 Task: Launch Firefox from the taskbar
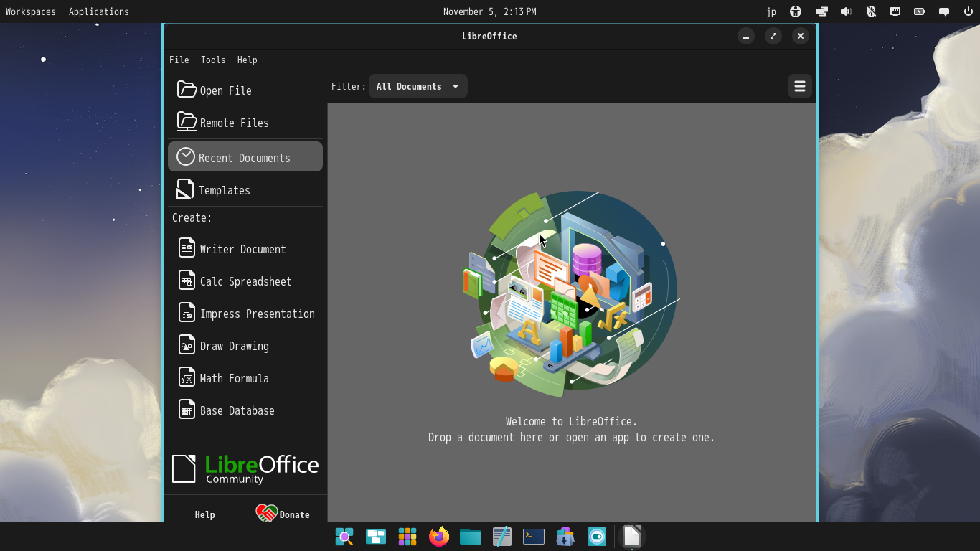pos(438,537)
